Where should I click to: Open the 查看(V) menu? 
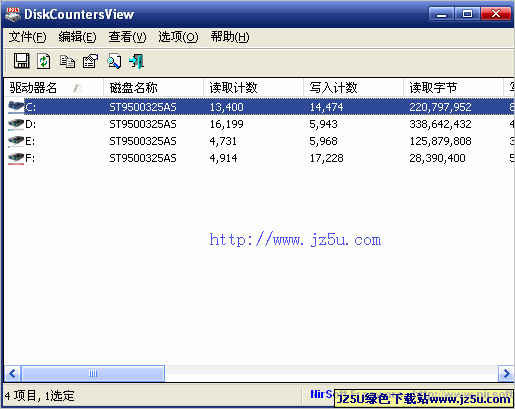click(x=127, y=37)
